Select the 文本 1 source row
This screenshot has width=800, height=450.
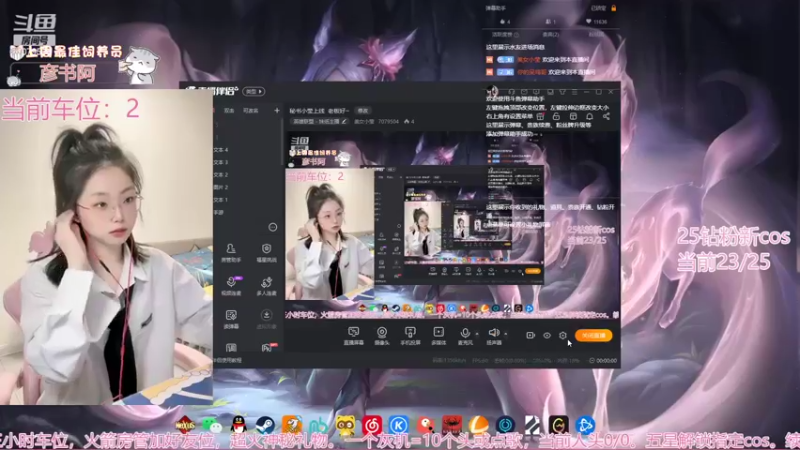click(x=247, y=199)
